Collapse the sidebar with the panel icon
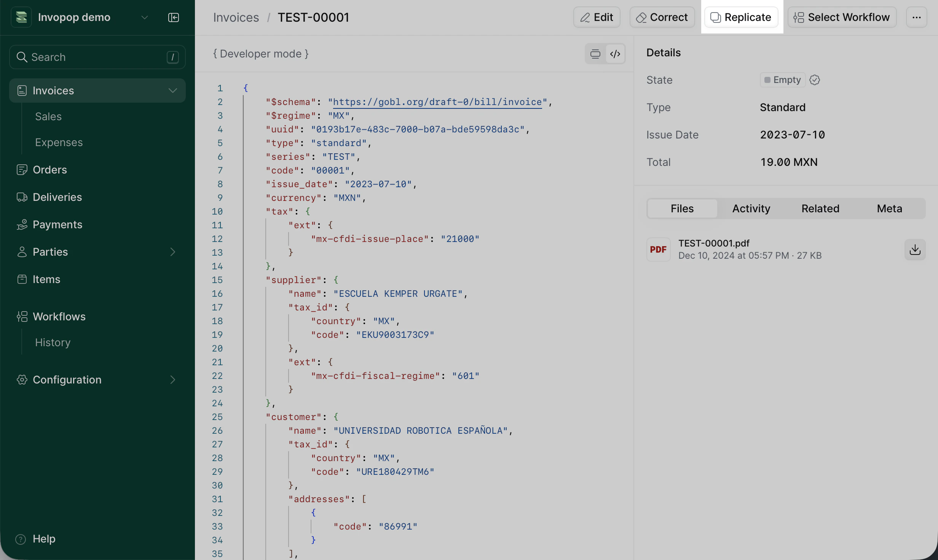This screenshot has width=938, height=560. [174, 17]
